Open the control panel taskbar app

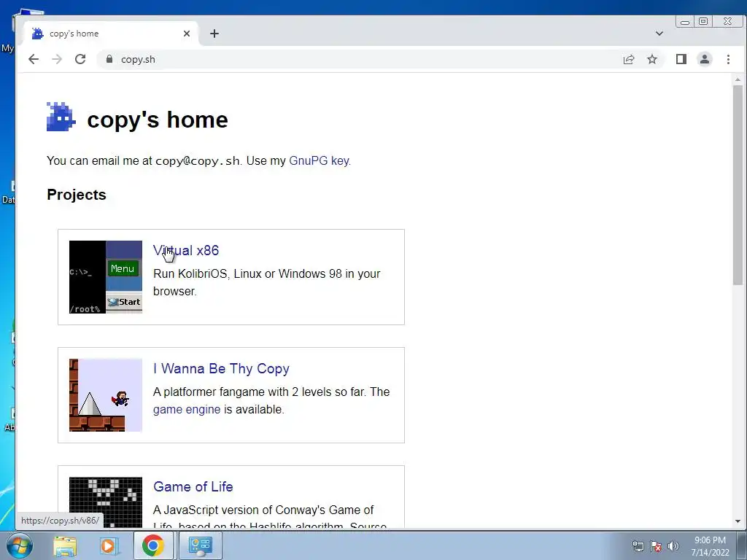coord(200,545)
